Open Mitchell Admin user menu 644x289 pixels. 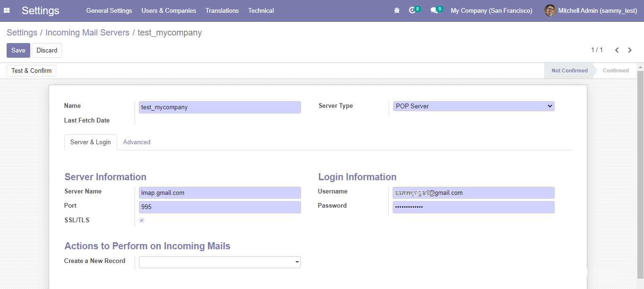point(591,10)
